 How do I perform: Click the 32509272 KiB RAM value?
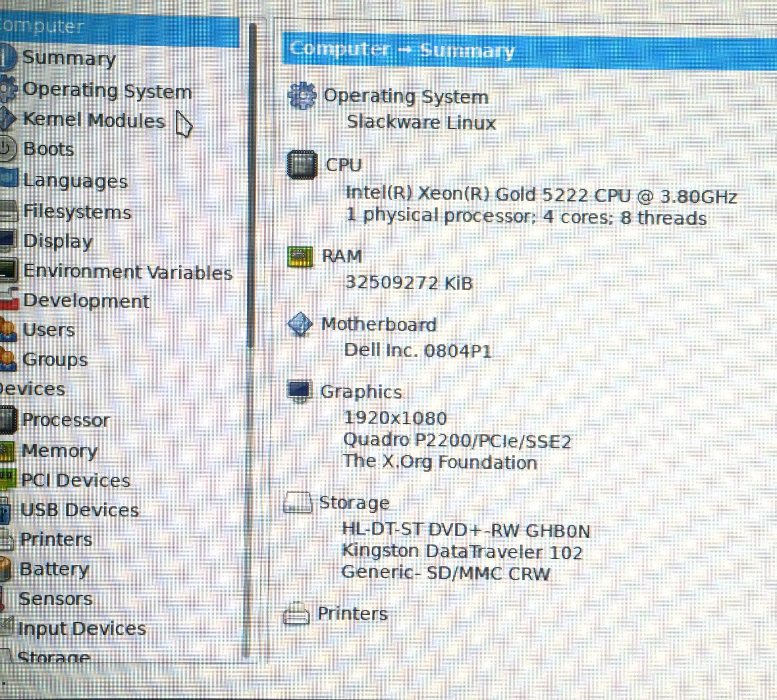408,283
